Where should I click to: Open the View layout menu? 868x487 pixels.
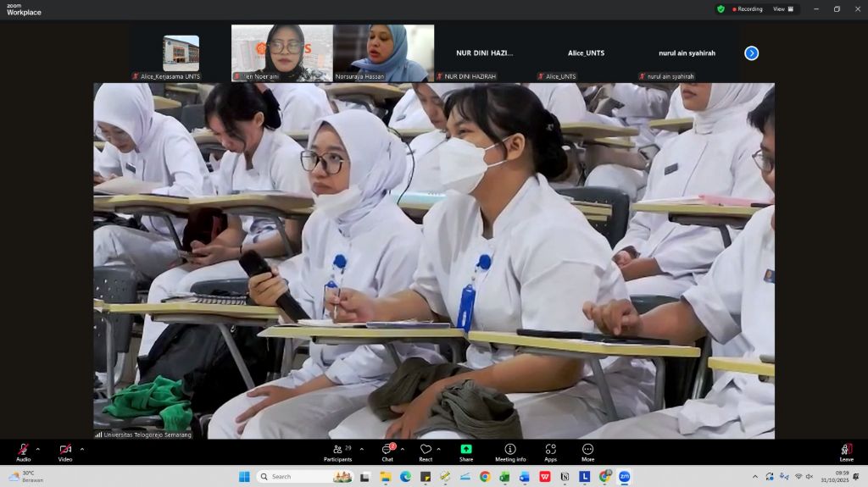[783, 9]
